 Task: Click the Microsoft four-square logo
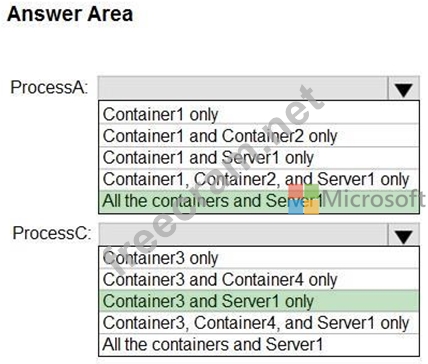tap(304, 199)
